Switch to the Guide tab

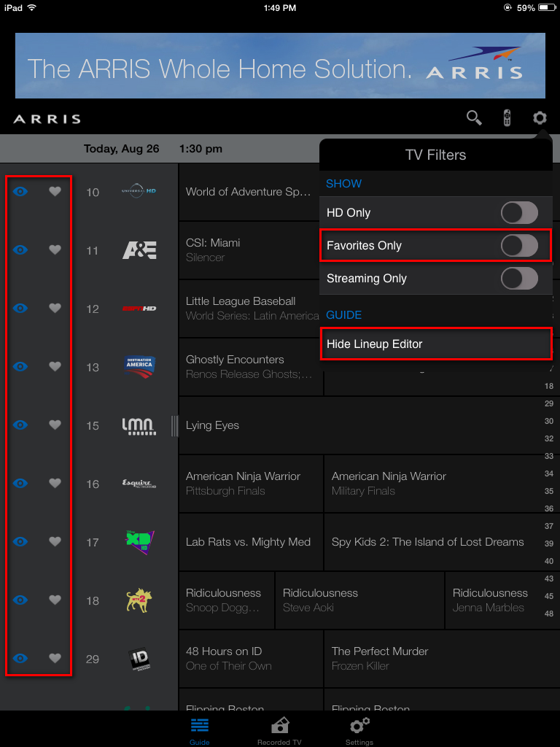200,731
